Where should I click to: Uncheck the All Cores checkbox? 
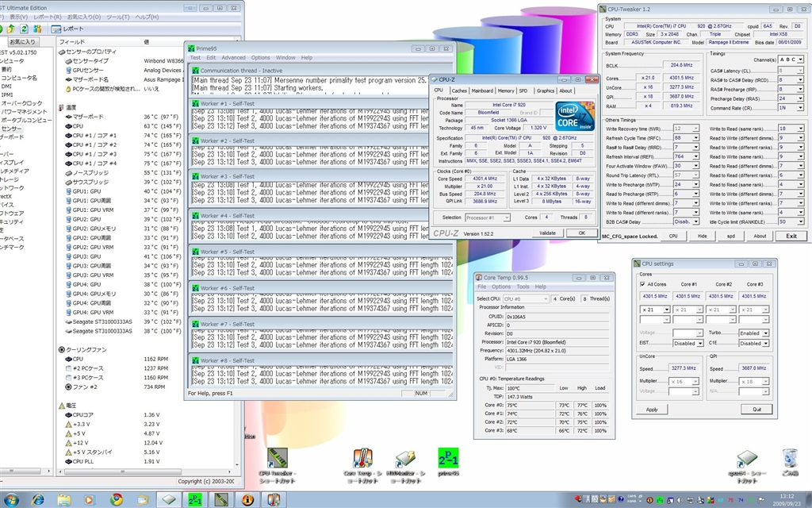(x=642, y=284)
